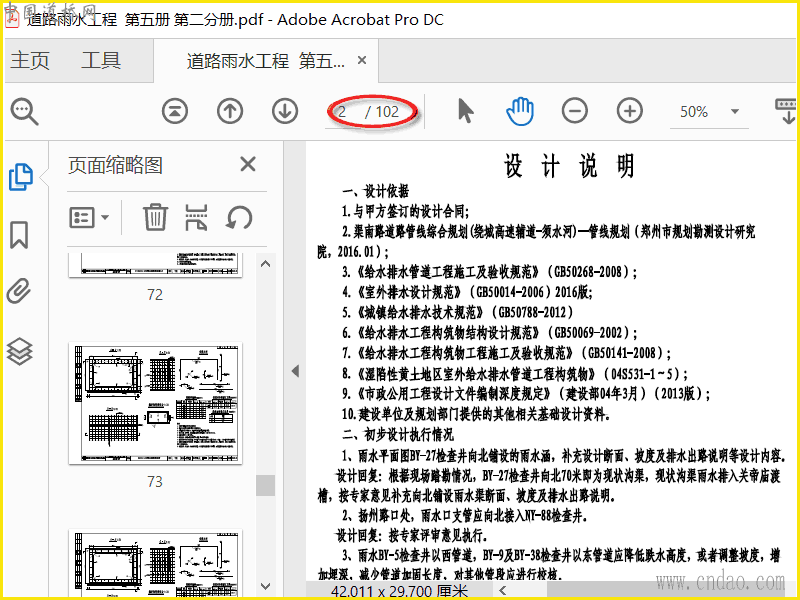
Task: Click the line containing GB50268-2008
Action: pos(490,272)
